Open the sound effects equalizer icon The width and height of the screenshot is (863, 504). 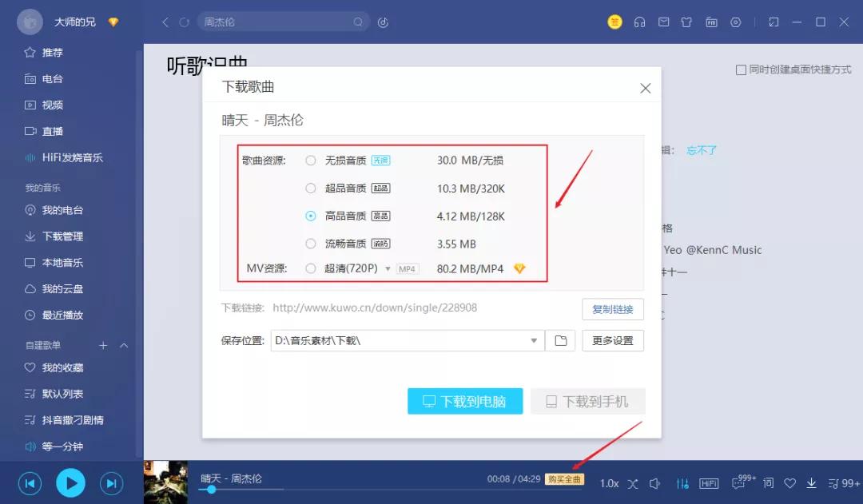682,483
